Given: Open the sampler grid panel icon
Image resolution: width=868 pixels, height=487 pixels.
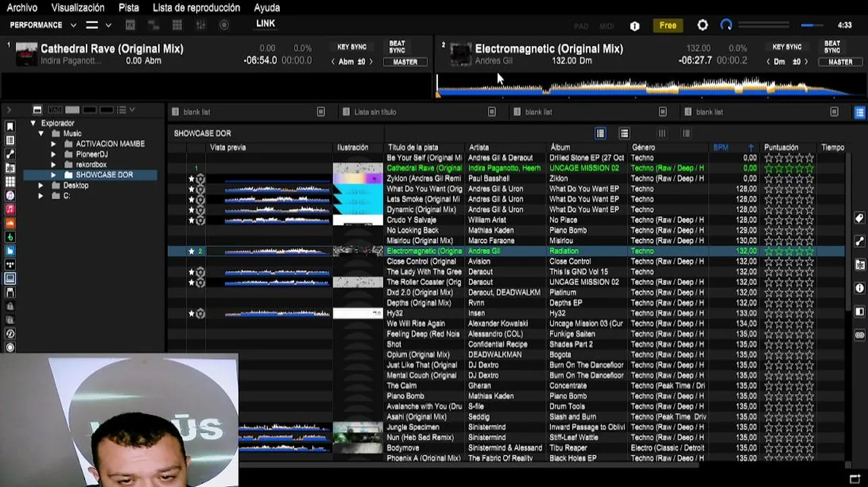Looking at the screenshot, I should [177, 25].
